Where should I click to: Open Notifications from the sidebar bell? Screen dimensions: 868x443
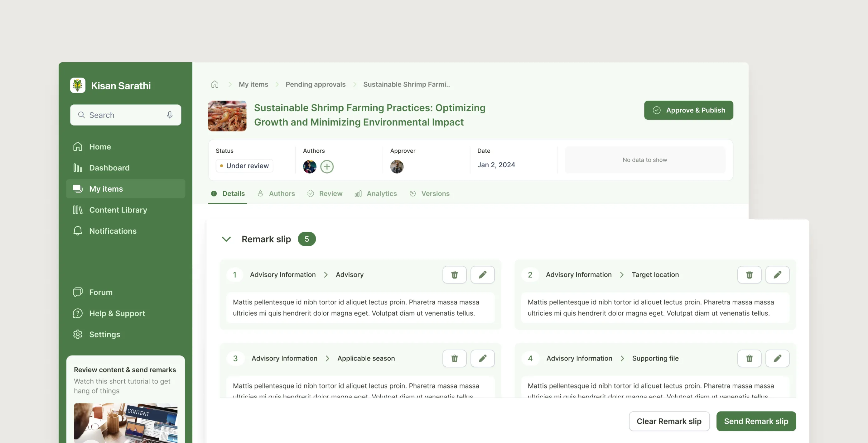[78, 231]
